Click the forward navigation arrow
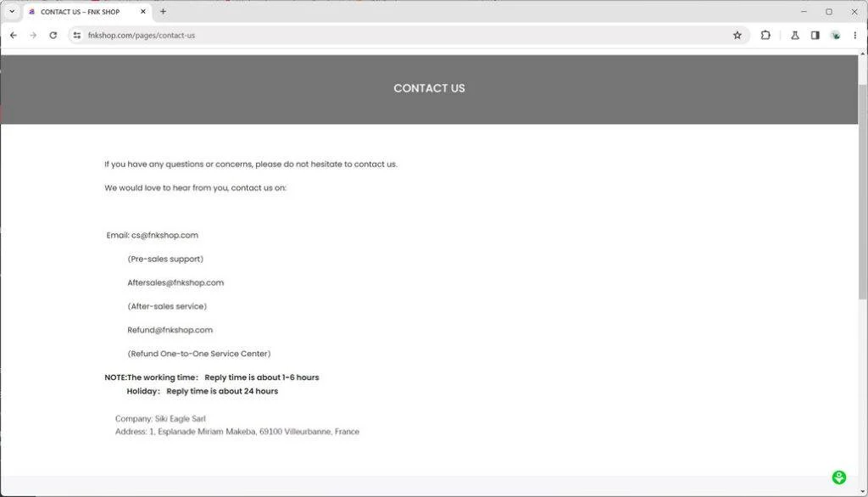 (33, 35)
